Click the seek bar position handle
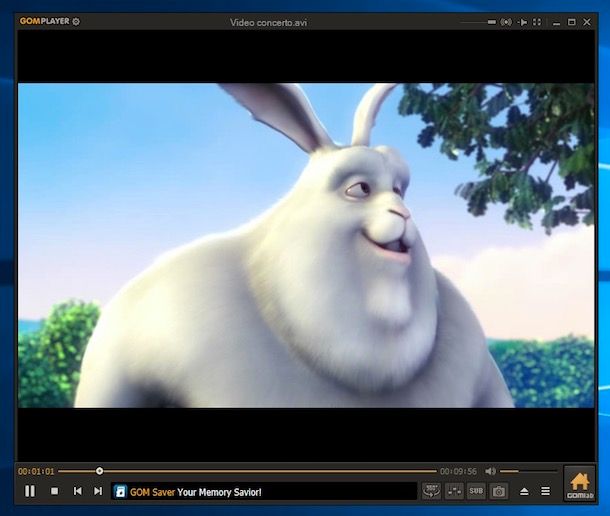 click(100, 471)
